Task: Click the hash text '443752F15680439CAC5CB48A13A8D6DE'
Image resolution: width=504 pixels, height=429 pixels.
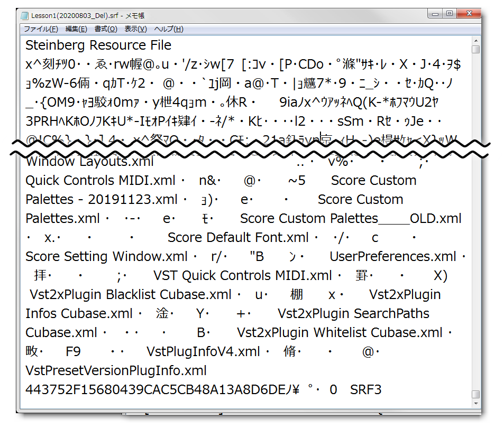Action: (155, 390)
